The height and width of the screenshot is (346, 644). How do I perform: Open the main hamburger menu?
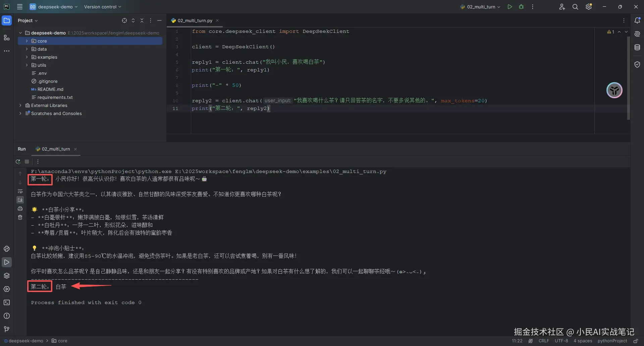click(20, 7)
